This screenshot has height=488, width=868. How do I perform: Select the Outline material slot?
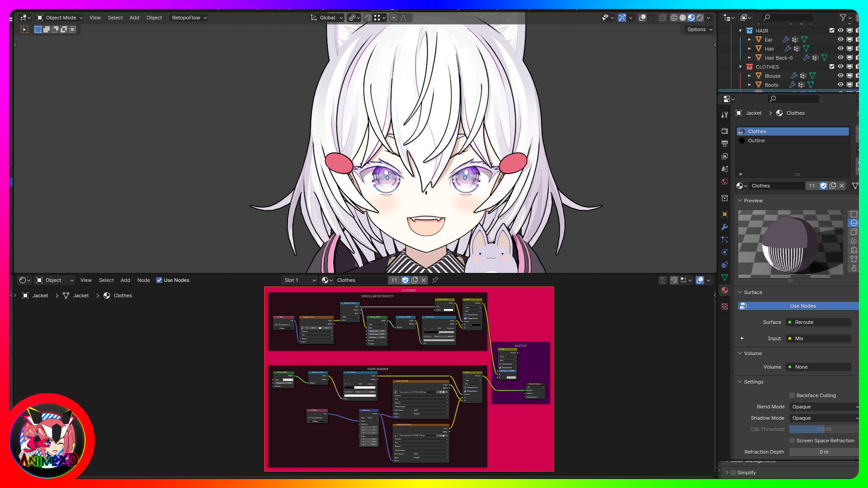(x=793, y=141)
